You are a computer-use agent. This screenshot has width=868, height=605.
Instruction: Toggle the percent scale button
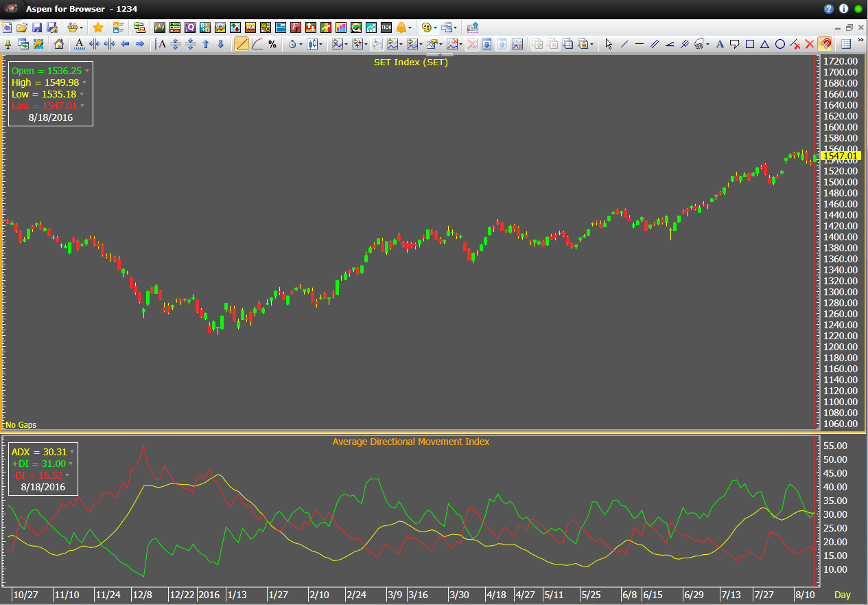pyautogui.click(x=272, y=44)
